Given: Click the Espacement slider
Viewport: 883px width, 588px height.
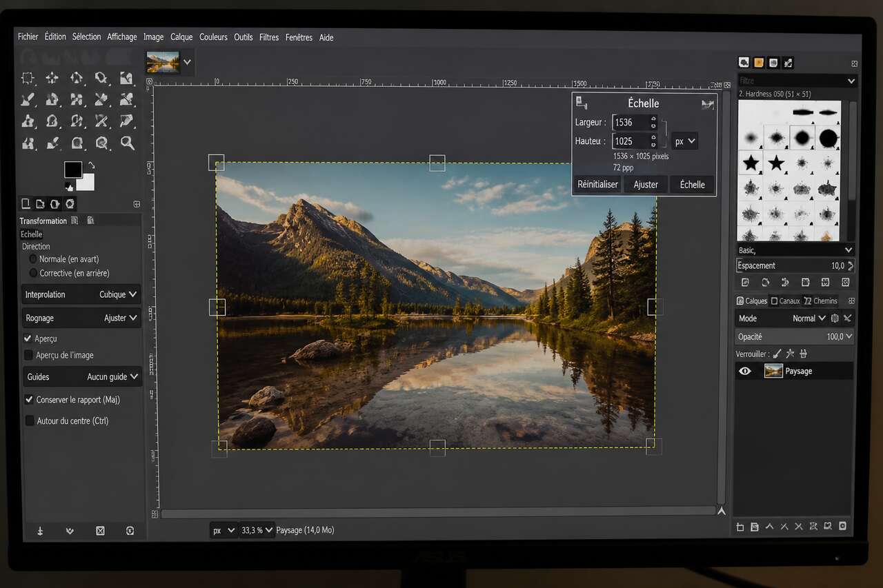Looking at the screenshot, I should point(795,265).
